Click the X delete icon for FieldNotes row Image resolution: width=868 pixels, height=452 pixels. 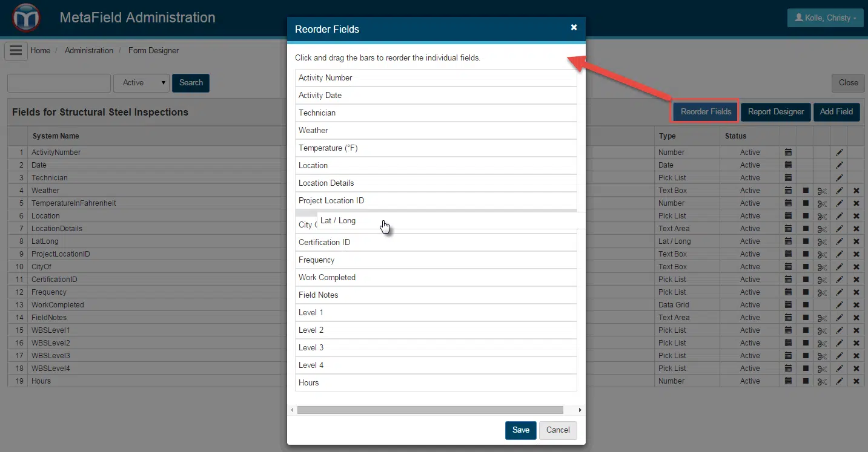(856, 318)
